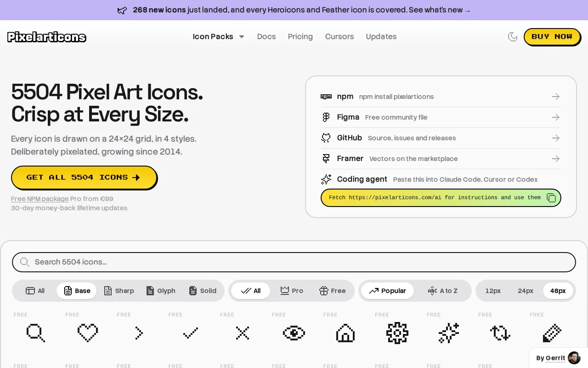Open the pencil edit icon in the grid

pyautogui.click(x=552, y=333)
